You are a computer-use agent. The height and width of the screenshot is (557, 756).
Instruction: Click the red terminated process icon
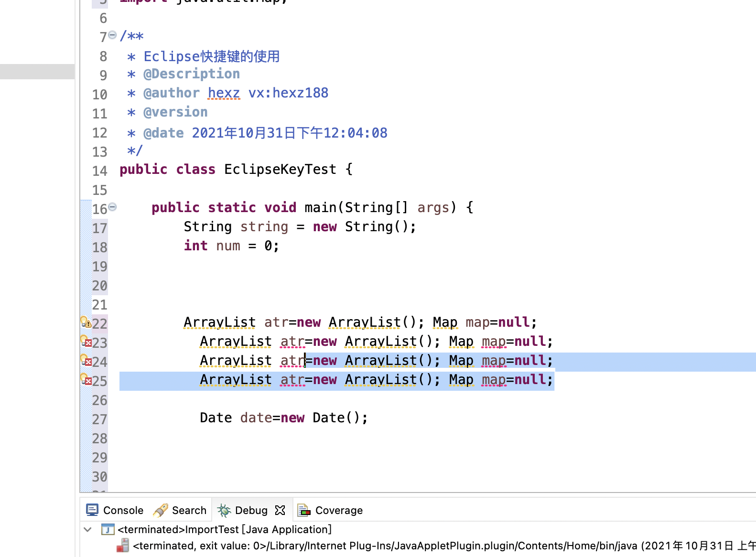[123, 546]
